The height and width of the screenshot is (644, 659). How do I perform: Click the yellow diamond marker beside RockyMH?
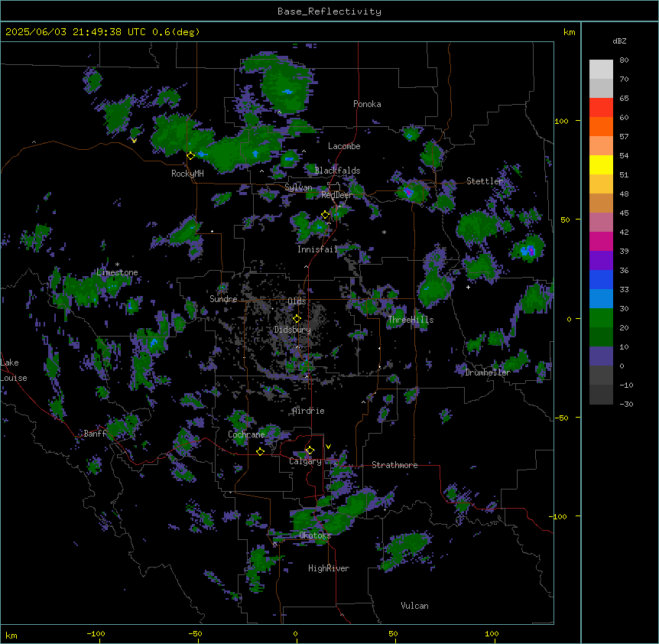tap(191, 156)
